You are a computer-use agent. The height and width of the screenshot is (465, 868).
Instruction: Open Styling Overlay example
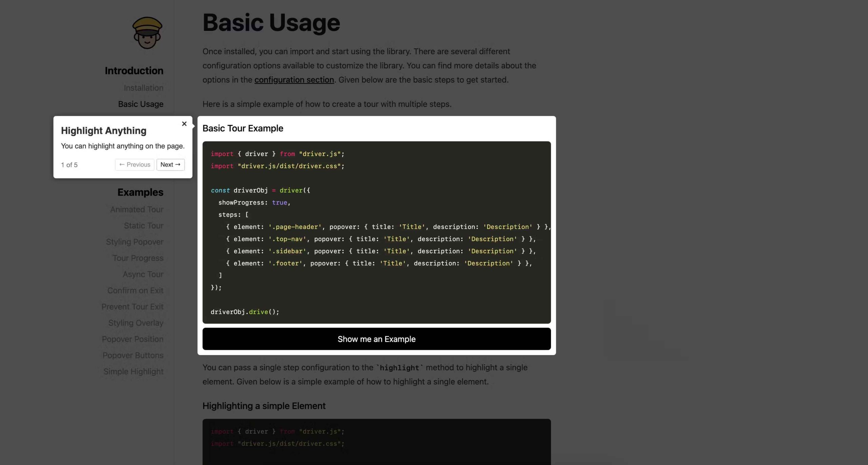(136, 323)
